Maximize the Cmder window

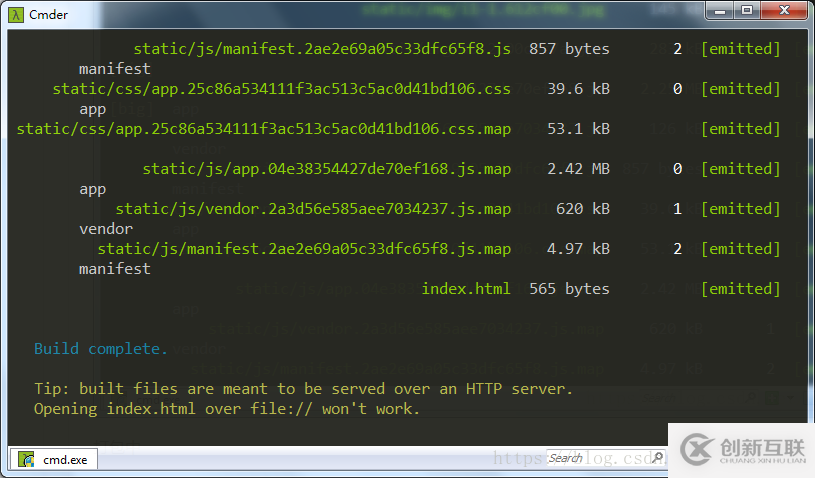tap(746, 11)
